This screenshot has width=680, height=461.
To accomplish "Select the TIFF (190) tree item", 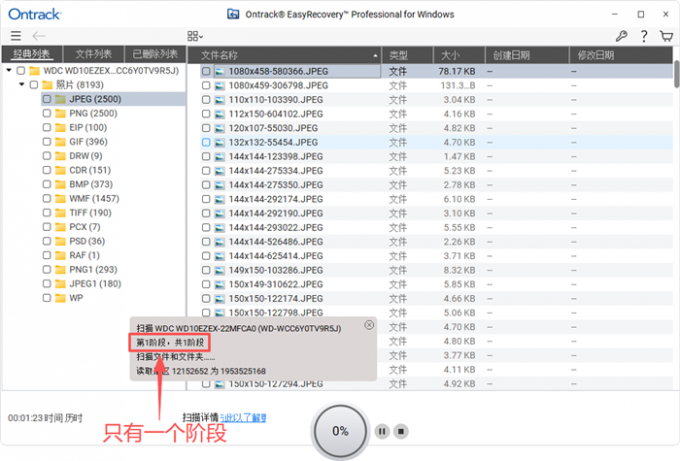I will [x=90, y=213].
